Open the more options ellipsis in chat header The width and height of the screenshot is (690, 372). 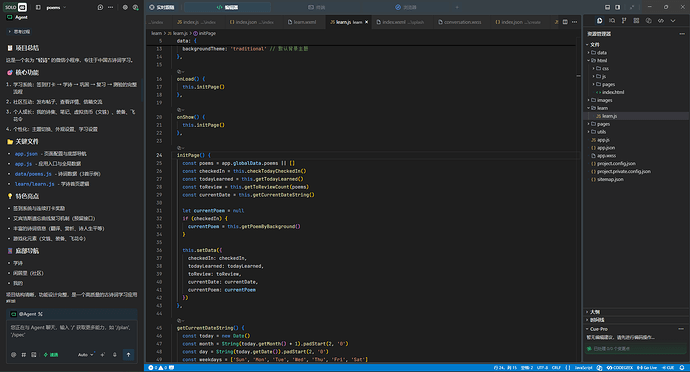[x=110, y=7]
